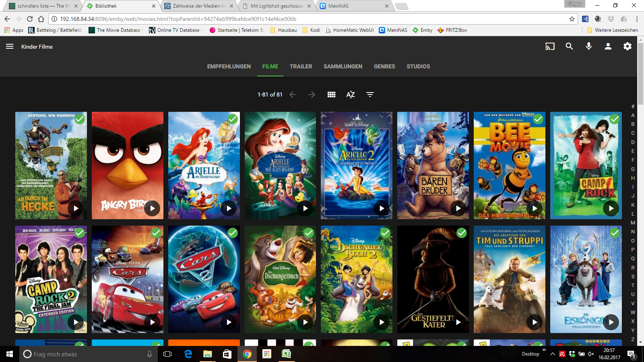The width and height of the screenshot is (644, 362).
Task: Toggle watched checkmark on Arielle die Meerjungfrau
Action: coord(233,119)
